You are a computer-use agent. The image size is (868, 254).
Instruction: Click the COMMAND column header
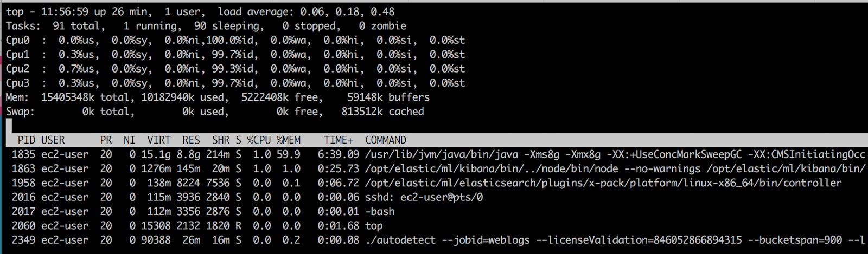[386, 140]
